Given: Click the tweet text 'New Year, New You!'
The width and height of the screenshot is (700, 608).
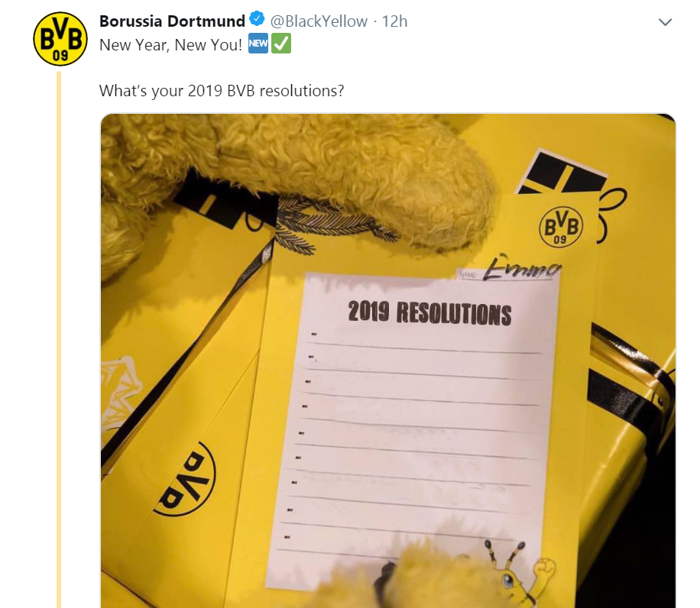Looking at the screenshot, I should [170, 44].
